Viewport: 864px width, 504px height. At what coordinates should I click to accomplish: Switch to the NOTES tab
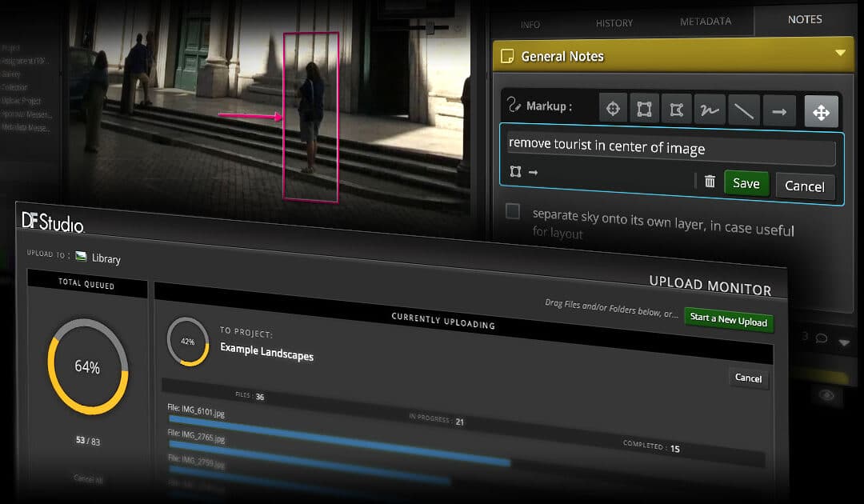(x=805, y=19)
